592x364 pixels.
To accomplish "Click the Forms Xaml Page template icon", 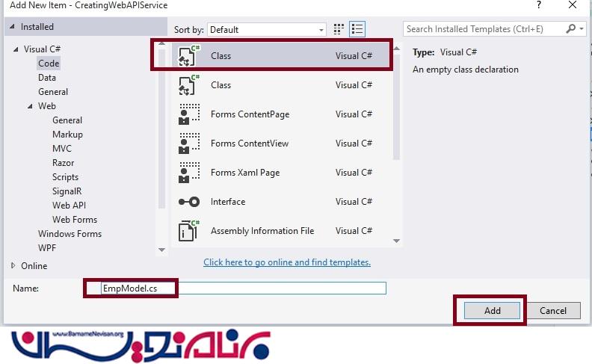I will [189, 173].
